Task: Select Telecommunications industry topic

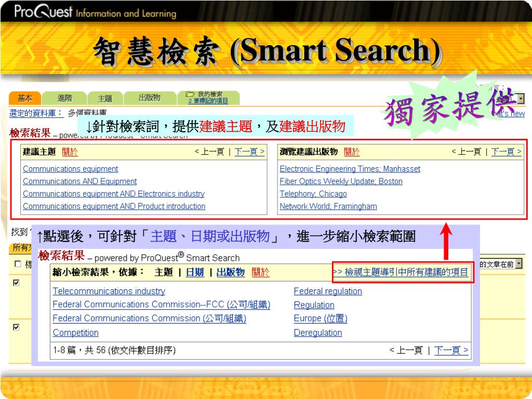Action: point(109,291)
